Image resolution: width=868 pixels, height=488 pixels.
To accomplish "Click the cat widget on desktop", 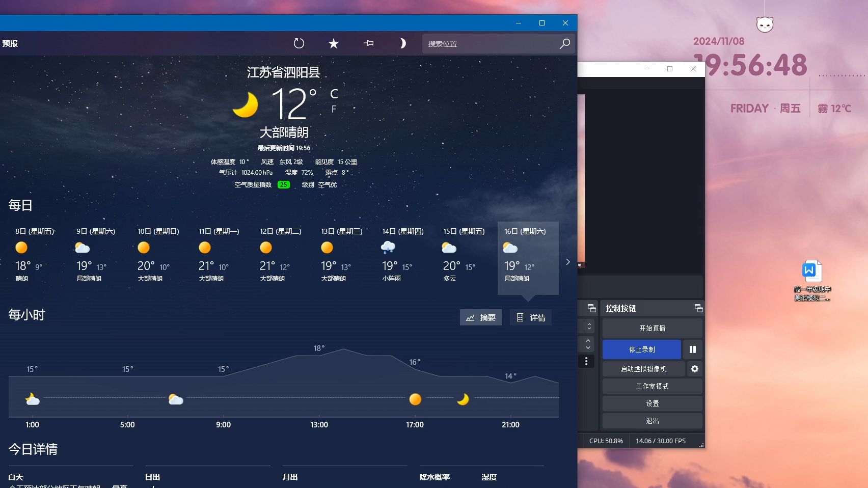I will pos(765,24).
